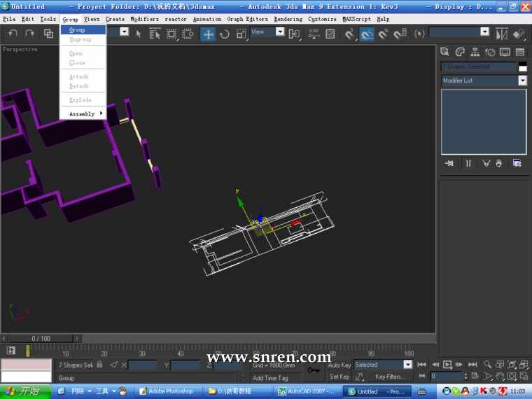Open the View reference coordinate dropdown
The width and height of the screenshot is (532, 399).
coord(279,32)
